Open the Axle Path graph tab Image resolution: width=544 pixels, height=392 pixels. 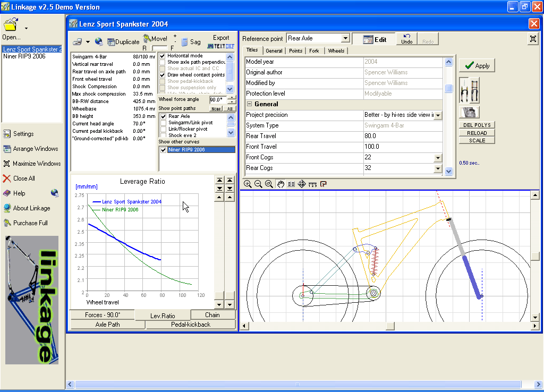click(x=107, y=325)
